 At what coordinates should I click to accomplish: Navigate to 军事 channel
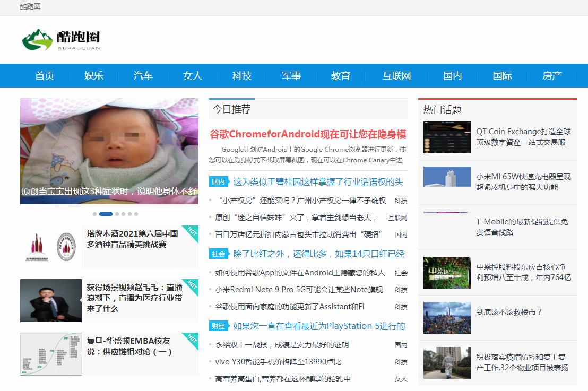[x=291, y=76]
